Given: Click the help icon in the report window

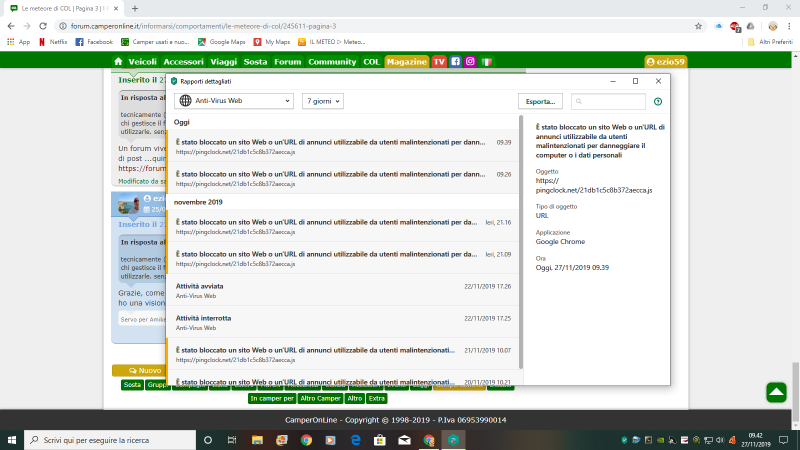Looking at the screenshot, I should 657,101.
